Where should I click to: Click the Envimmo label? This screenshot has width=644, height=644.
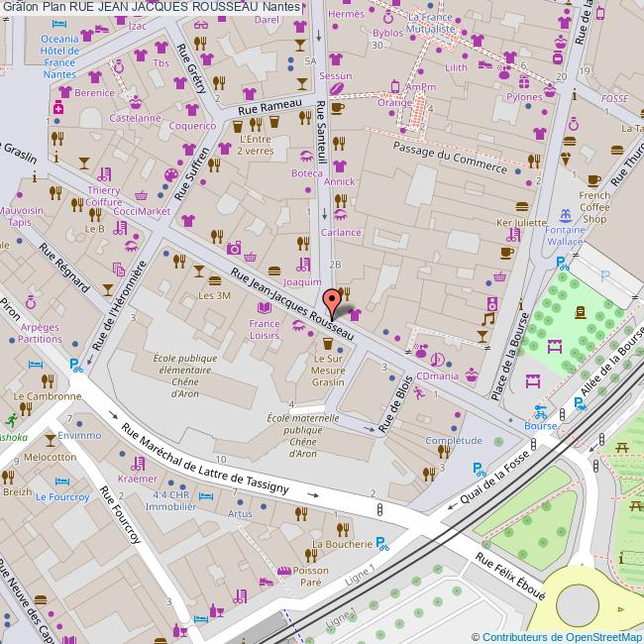point(79,435)
